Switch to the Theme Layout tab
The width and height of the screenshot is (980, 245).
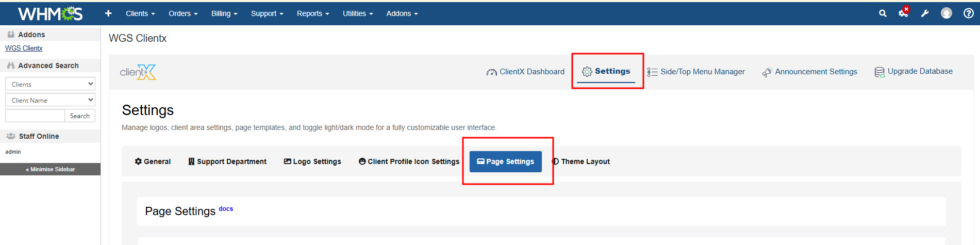point(581,161)
